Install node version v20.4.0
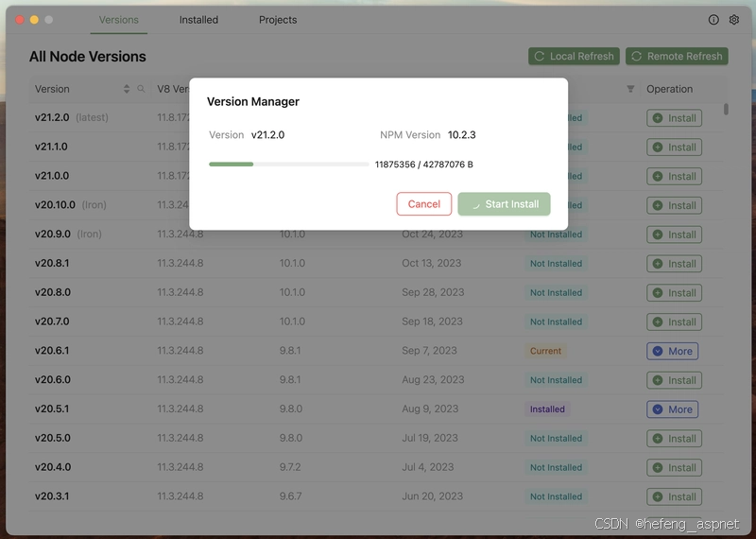Viewport: 756px width, 539px height. (x=674, y=467)
